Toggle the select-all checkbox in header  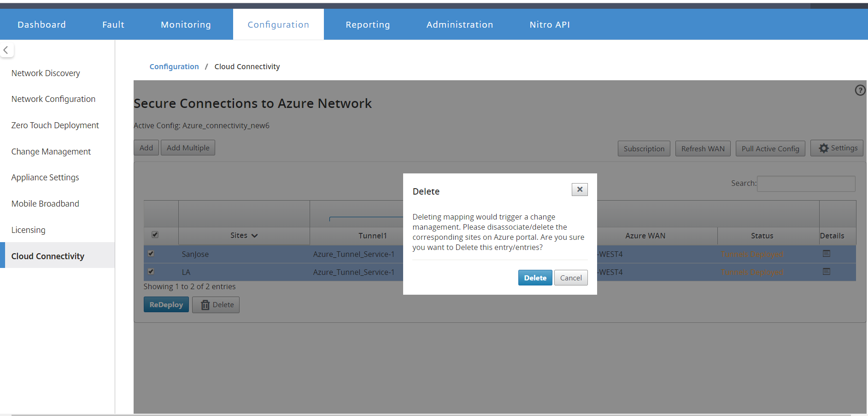pyautogui.click(x=155, y=235)
